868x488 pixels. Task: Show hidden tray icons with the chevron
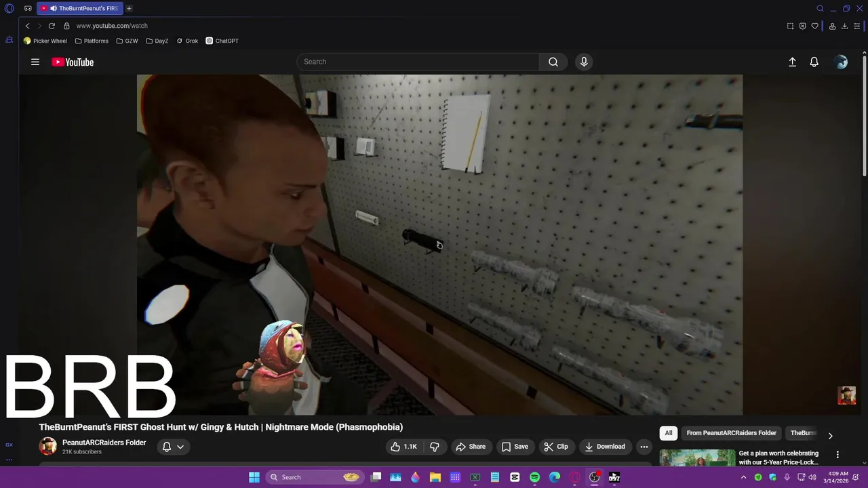click(743, 477)
